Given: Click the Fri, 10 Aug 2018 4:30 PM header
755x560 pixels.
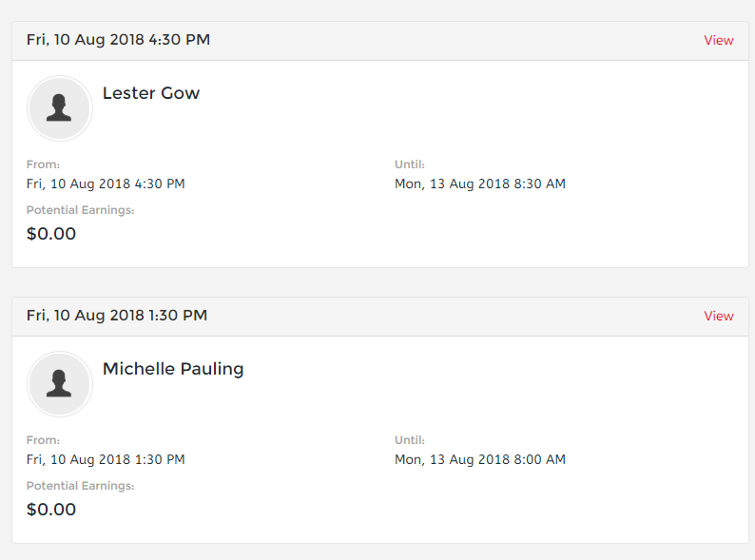Looking at the screenshot, I should tap(119, 40).
